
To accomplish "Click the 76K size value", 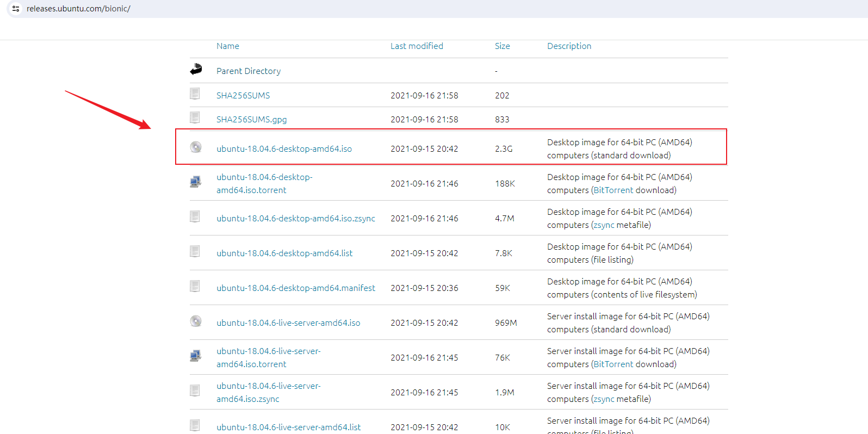I will pos(503,358).
